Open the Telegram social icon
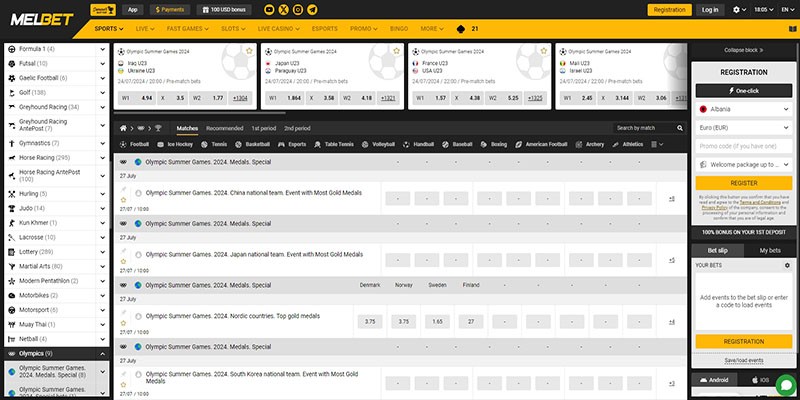The height and width of the screenshot is (400, 800). tap(312, 10)
